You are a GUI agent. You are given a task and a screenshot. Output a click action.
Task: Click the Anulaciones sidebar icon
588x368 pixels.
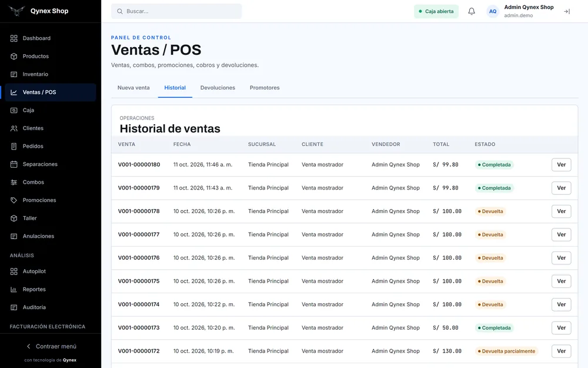(x=14, y=236)
